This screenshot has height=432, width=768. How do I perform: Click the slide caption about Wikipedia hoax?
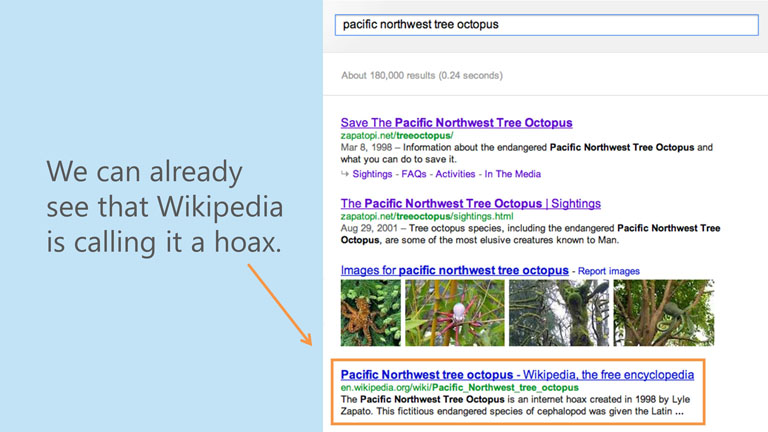pyautogui.click(x=165, y=207)
